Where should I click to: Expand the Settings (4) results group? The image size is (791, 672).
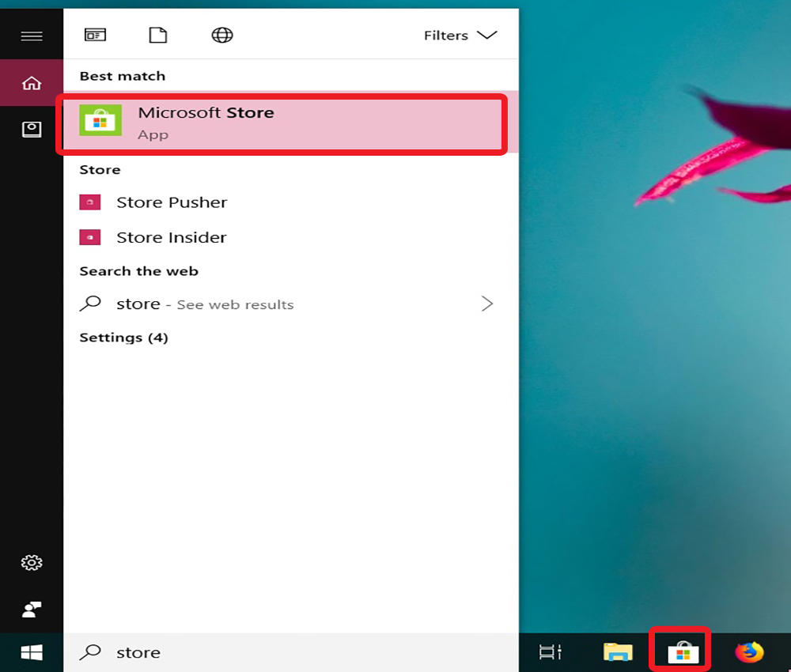(x=123, y=338)
